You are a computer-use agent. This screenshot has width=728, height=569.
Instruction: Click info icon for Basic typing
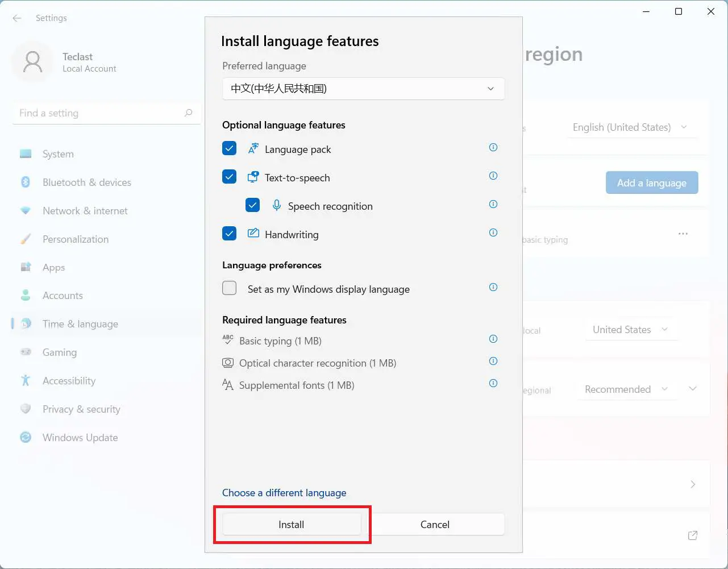(493, 339)
